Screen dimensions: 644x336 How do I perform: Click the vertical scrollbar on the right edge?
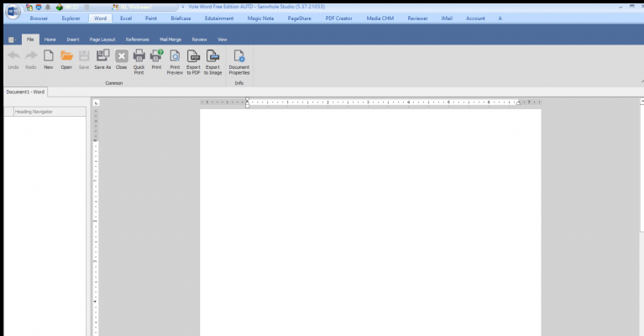pyautogui.click(x=641, y=218)
